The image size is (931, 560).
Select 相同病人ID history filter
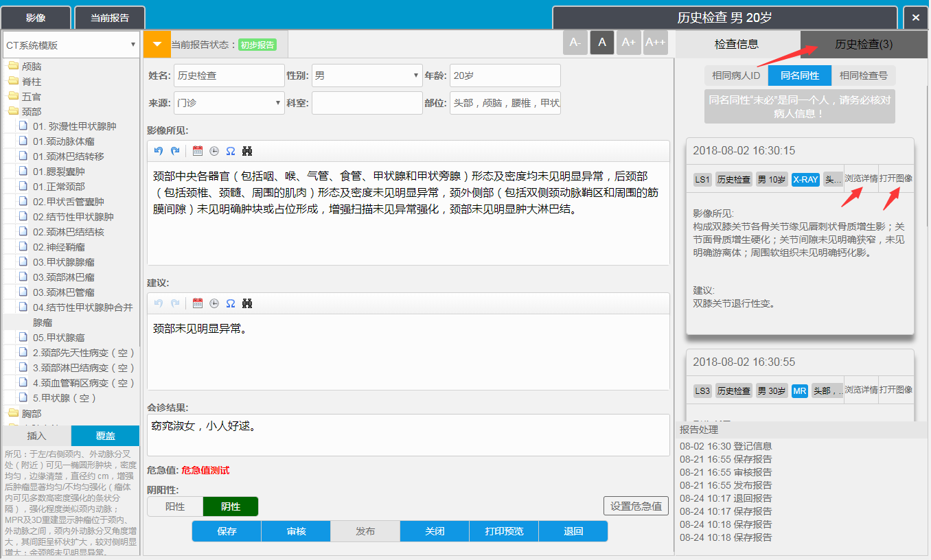(x=736, y=75)
